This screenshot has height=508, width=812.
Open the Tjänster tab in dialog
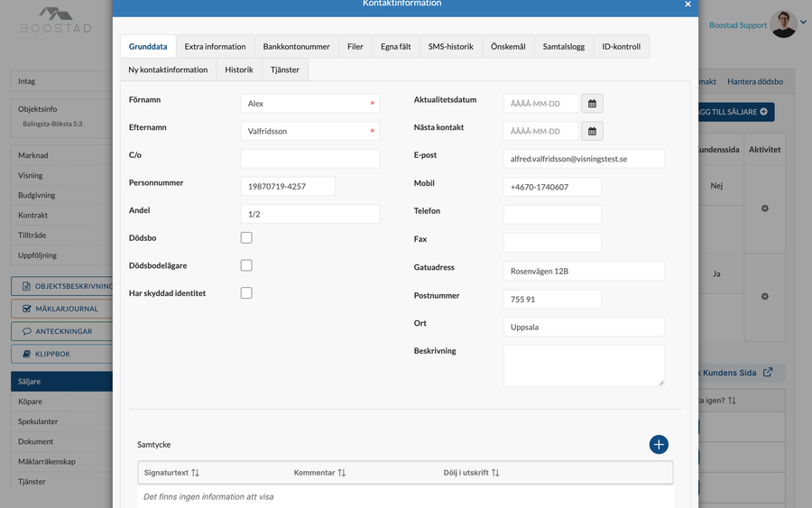[x=285, y=69]
